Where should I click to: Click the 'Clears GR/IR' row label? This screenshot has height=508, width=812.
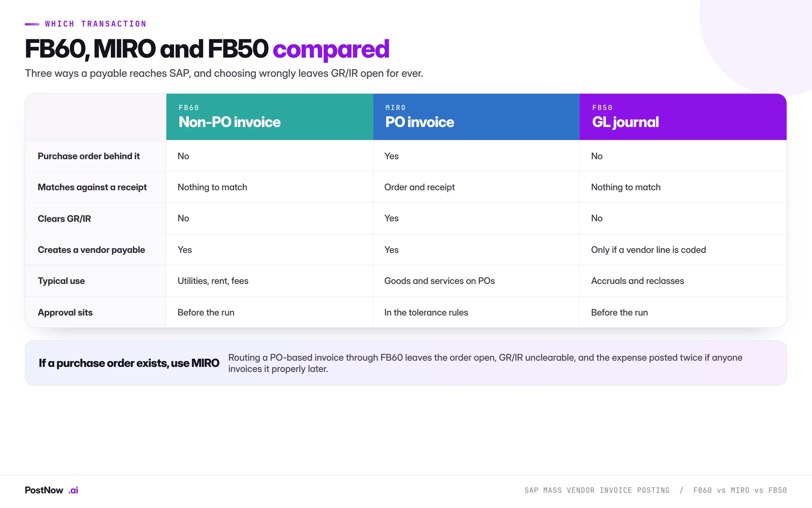[64, 219]
